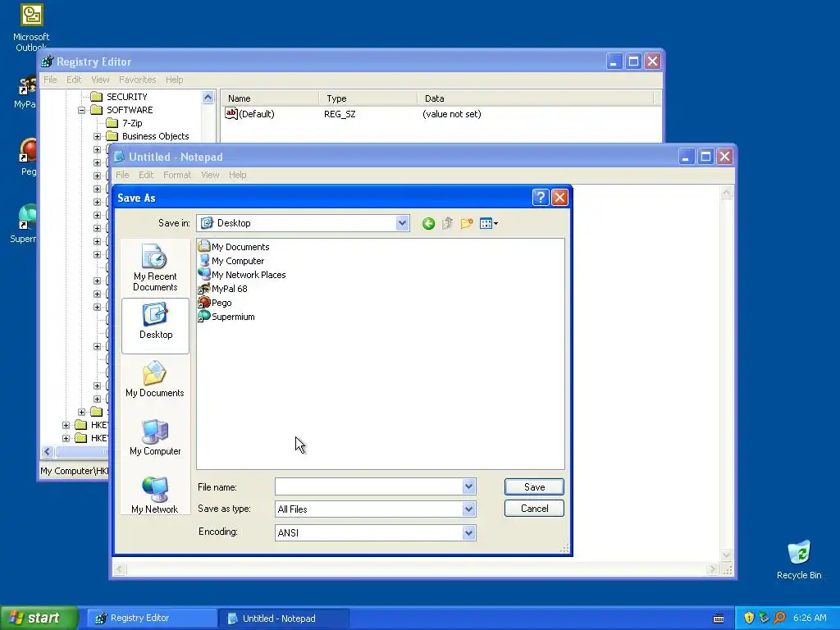Screen dimensions: 840x630
Task: Click the Back arrow in the Save As toolbar
Action: tap(428, 223)
